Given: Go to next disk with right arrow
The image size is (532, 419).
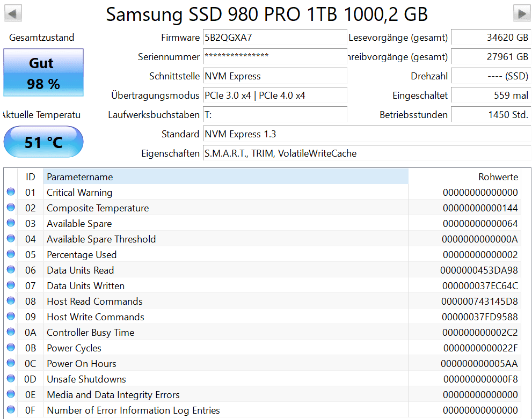Looking at the screenshot, I should coord(521,13).
